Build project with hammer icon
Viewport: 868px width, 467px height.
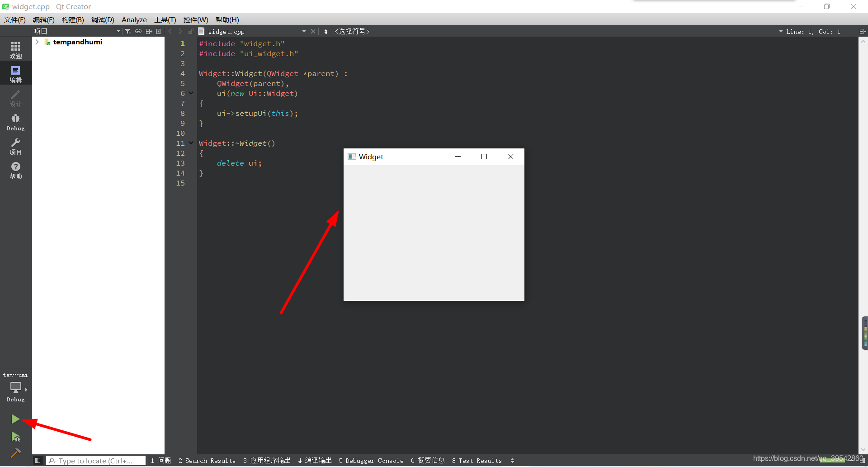(x=15, y=453)
